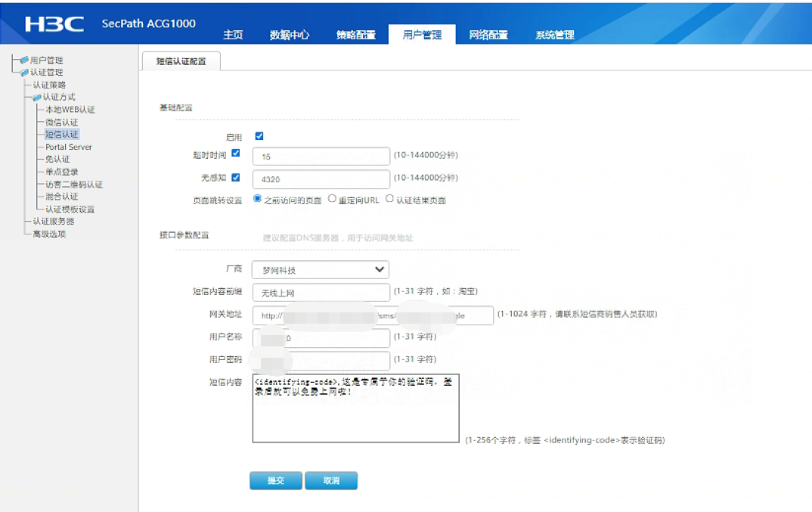Viewport: 812px width, 512px height.
Task: Click the 用户名称 input field
Action: point(321,338)
